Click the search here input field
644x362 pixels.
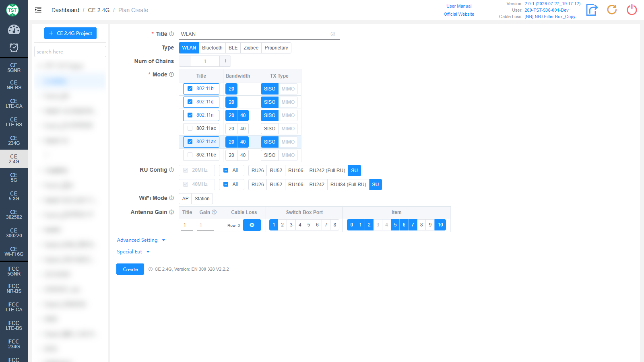coord(70,51)
